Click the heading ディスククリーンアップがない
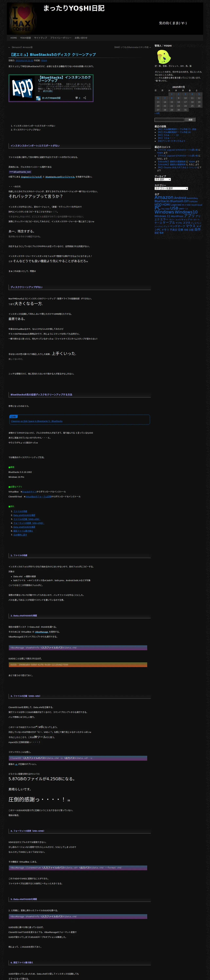Viewport: 210px width, 980px height. [27, 287]
